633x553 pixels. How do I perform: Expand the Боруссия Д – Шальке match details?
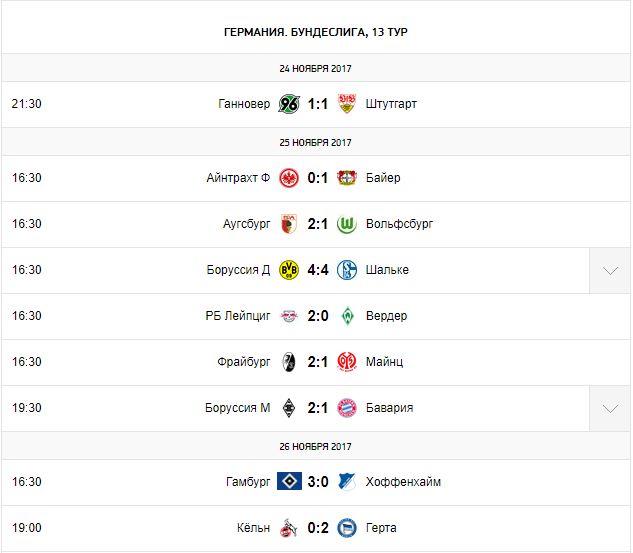610,270
